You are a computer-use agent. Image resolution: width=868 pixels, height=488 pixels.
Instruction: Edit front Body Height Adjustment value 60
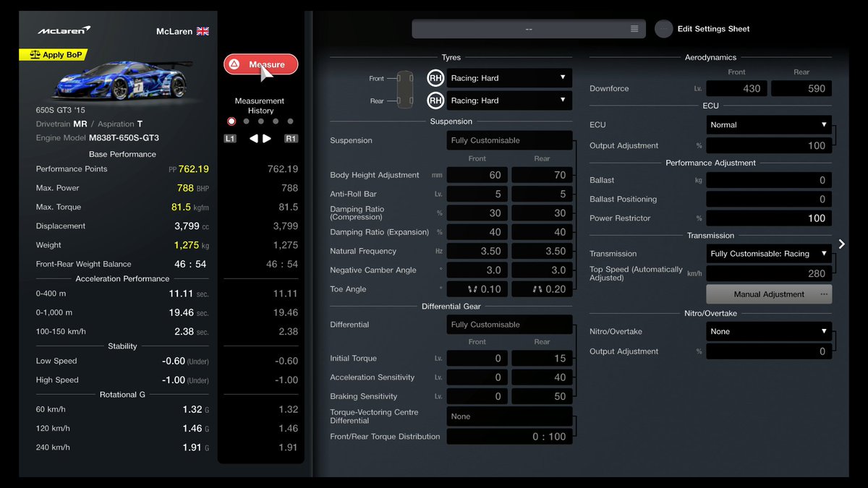click(x=477, y=175)
